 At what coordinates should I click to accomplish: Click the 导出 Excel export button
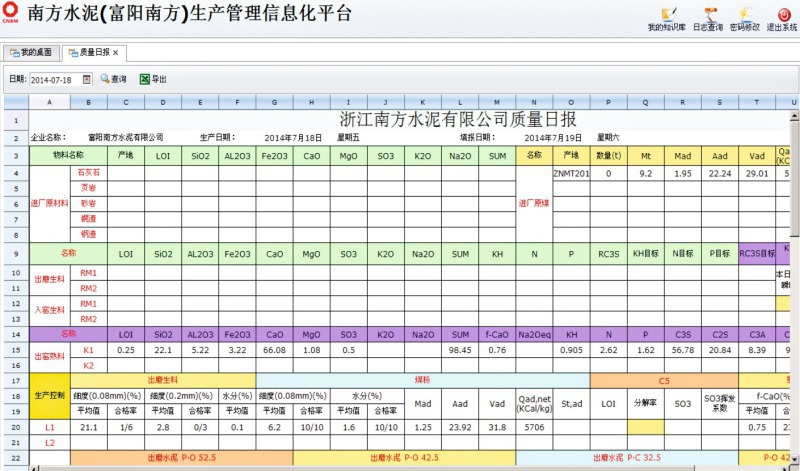click(x=152, y=79)
